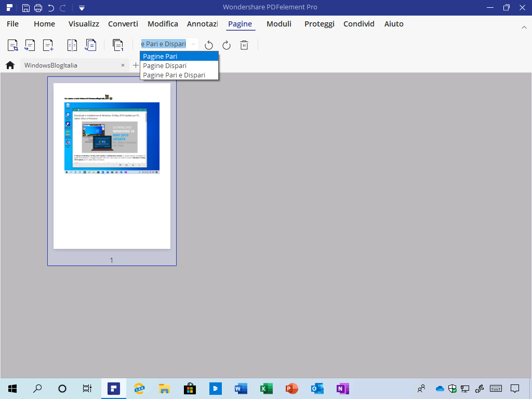Image resolution: width=532 pixels, height=399 pixels.
Task: Open File Explorer from the taskbar
Action: pyautogui.click(x=165, y=389)
